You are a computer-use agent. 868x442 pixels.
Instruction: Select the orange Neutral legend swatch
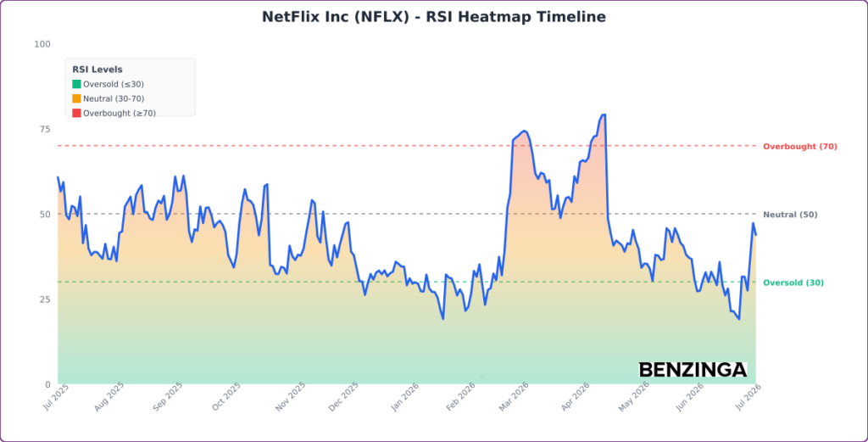[76, 98]
